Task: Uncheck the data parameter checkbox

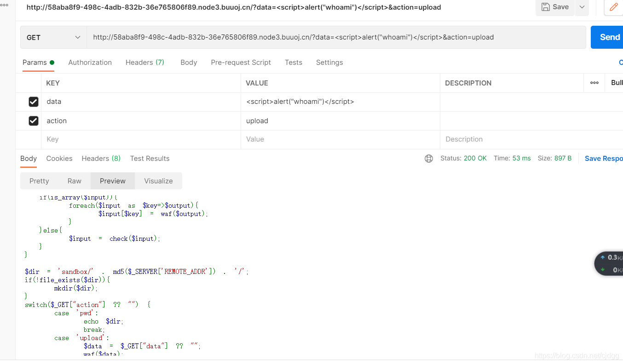Action: pyautogui.click(x=34, y=102)
